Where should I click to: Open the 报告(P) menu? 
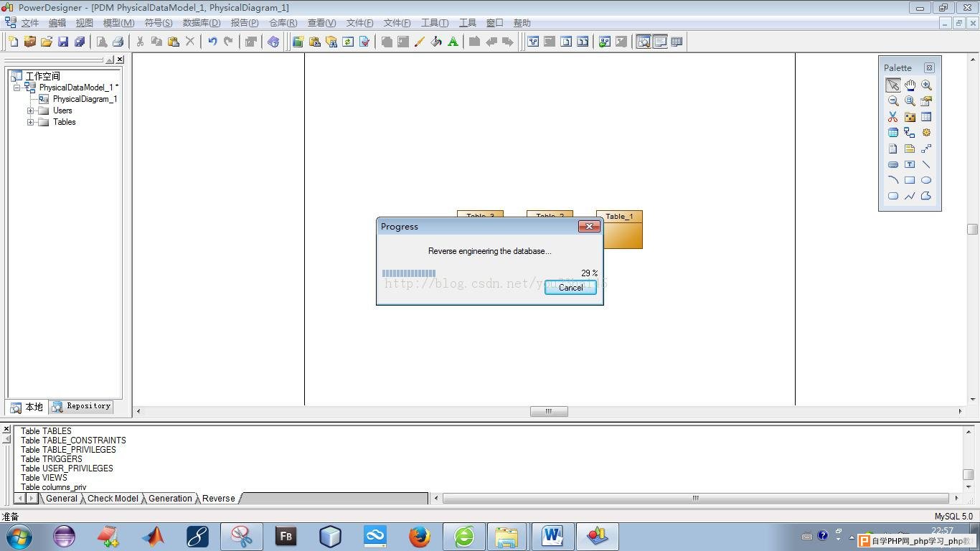[245, 23]
